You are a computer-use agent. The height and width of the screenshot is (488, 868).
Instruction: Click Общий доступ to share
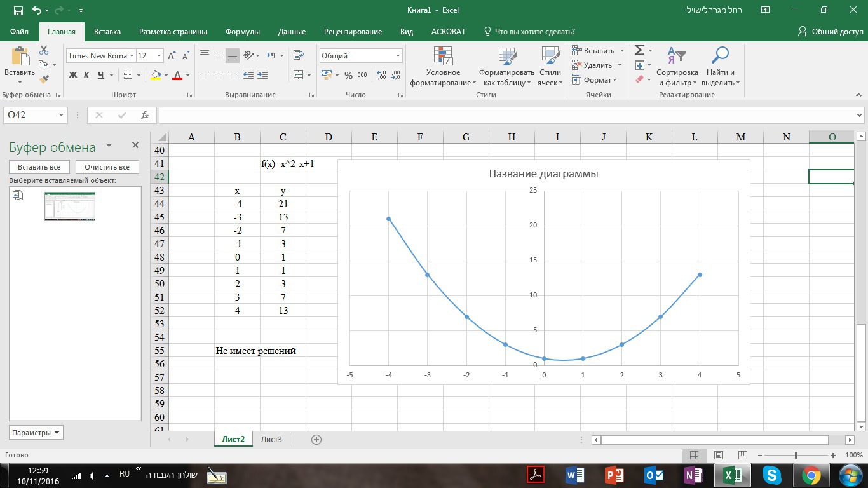pos(831,32)
